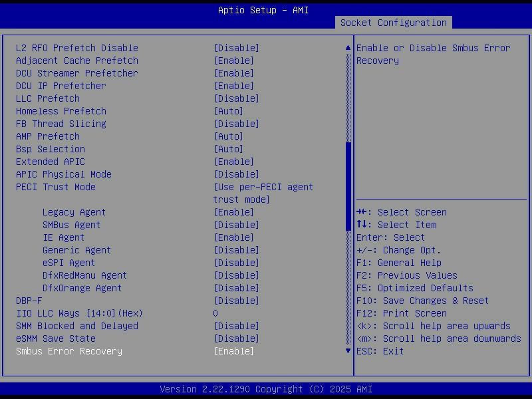This screenshot has width=532, height=399.
Task: Select SMM Blocked and Delayed label
Action: tap(77, 326)
